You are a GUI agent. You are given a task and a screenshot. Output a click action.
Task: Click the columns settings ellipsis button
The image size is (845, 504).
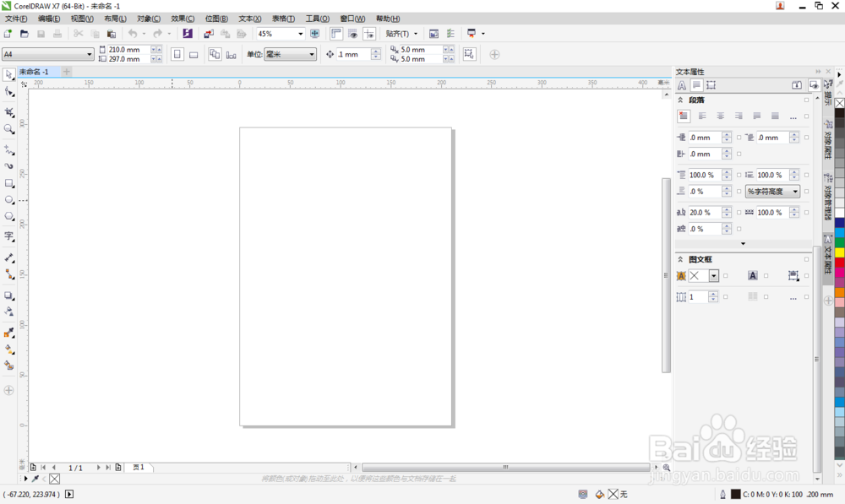pyautogui.click(x=793, y=297)
